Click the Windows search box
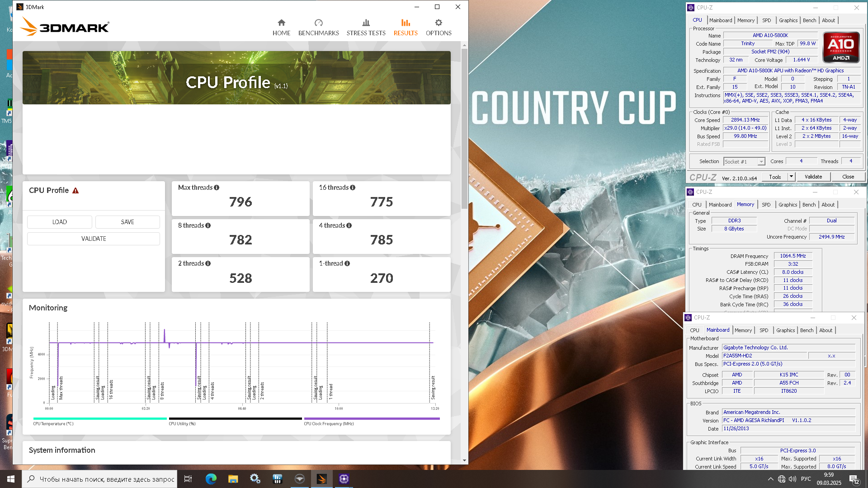This screenshot has height=488, width=868. click(x=99, y=479)
